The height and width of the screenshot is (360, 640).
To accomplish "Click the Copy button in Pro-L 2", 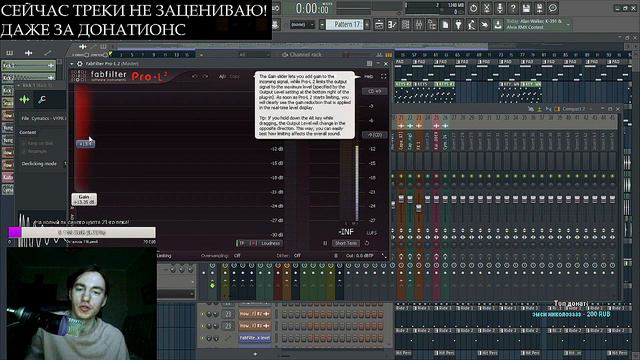I will click(x=235, y=76).
